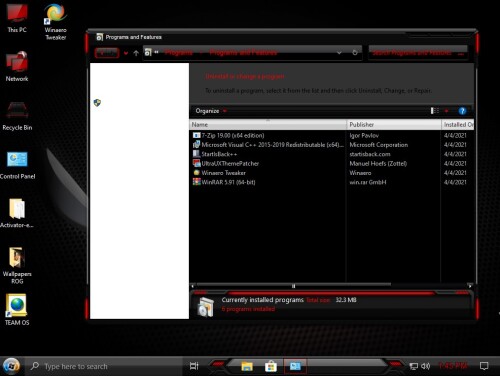Click Winaero Tweaker row icon in list
The image size is (500, 376).
coord(196,173)
